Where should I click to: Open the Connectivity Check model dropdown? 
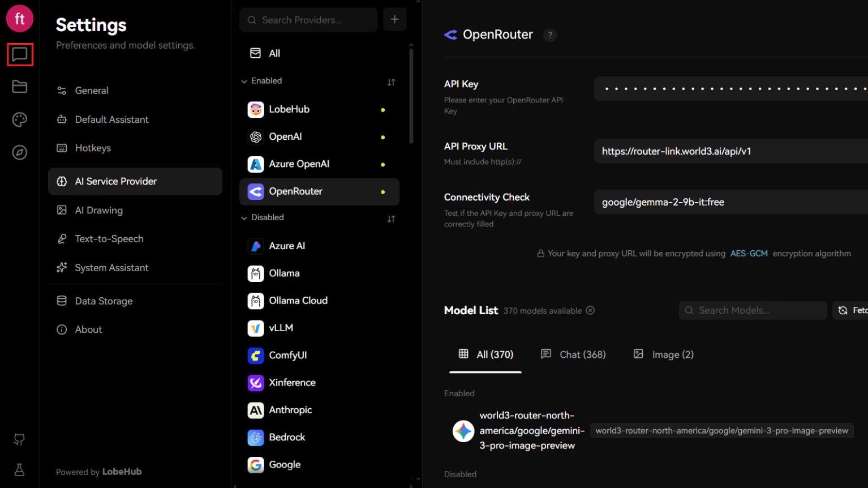pos(731,202)
